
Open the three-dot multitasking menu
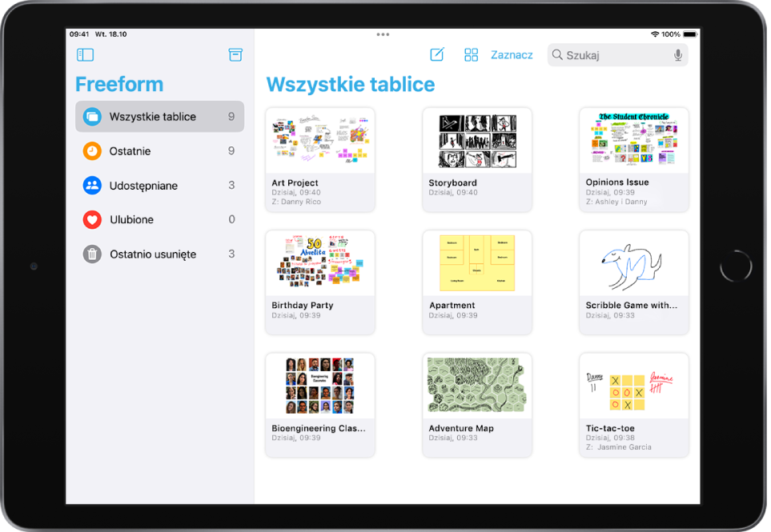[383, 34]
